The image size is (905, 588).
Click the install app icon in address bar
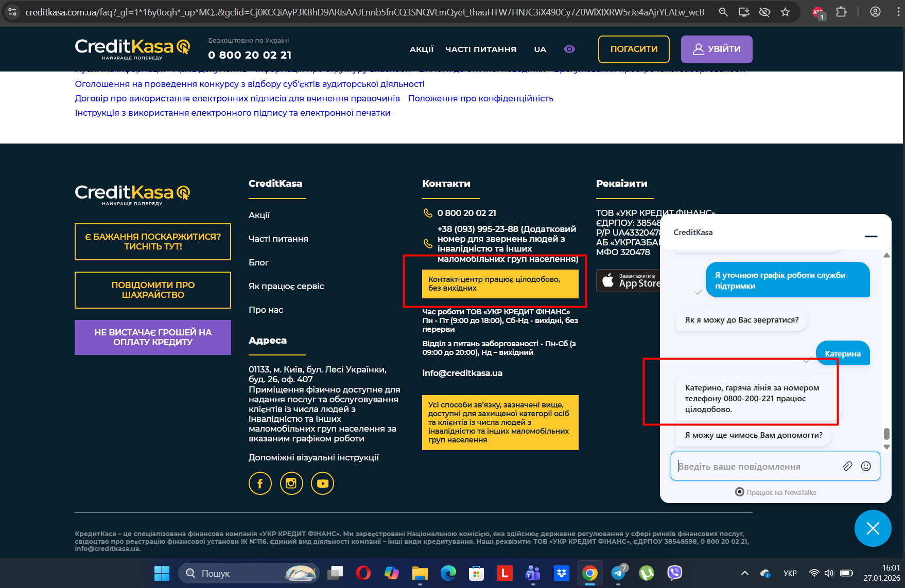pos(744,12)
